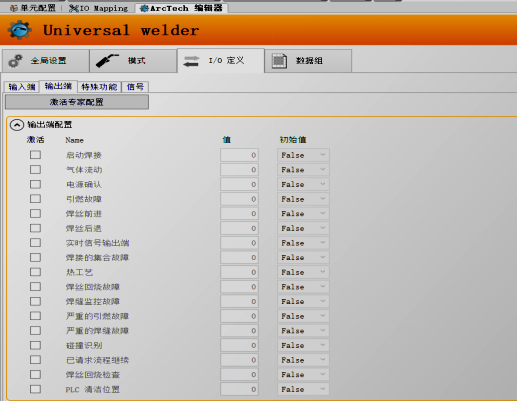The height and width of the screenshot is (402, 517).
Task: Click the gears icon on 全局设置 tab
Action: tap(15, 61)
